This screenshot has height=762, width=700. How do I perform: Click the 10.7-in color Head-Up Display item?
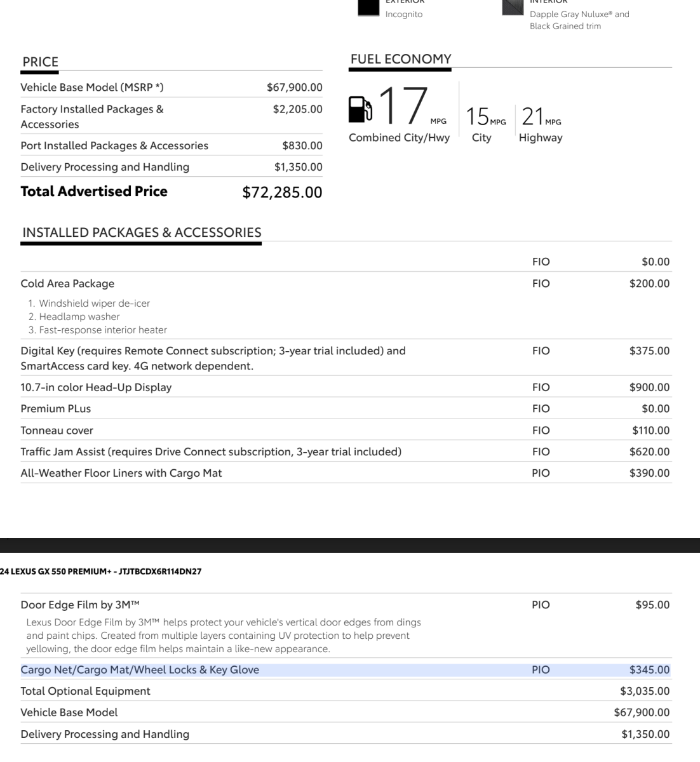click(96, 387)
